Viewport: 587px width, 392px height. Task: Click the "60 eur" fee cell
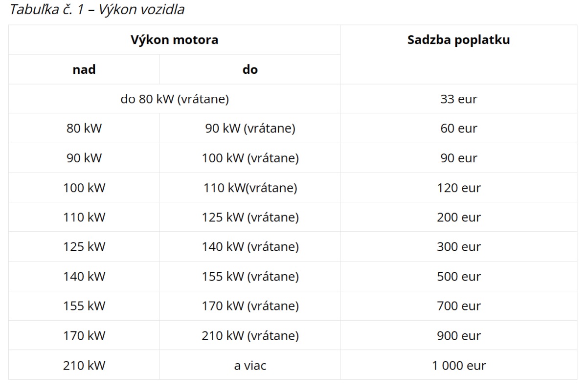[458, 129]
